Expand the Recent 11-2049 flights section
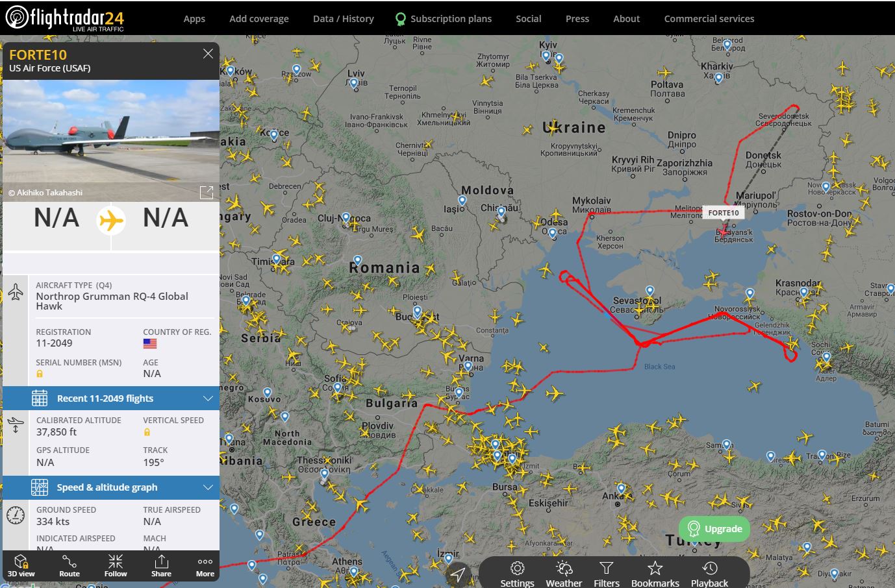This screenshot has width=895, height=588. coord(111,398)
